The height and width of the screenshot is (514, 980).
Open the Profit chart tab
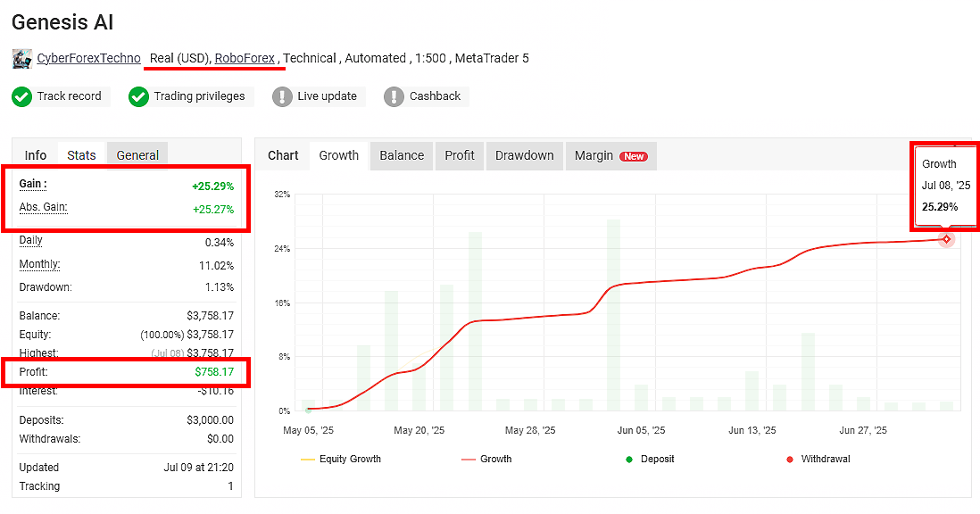pos(460,155)
